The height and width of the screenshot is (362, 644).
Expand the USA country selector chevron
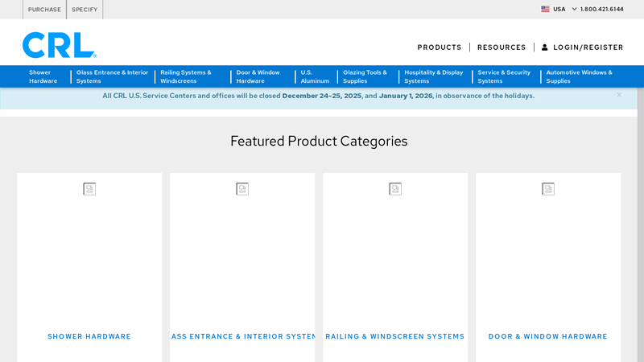click(x=574, y=9)
